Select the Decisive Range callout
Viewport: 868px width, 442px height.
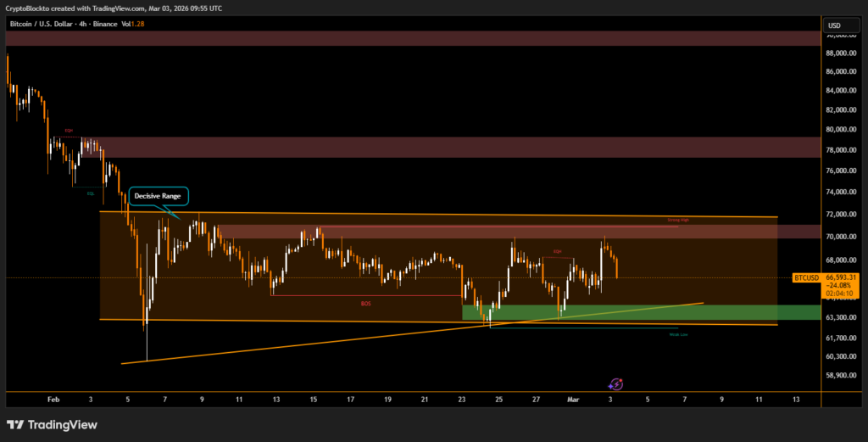[x=157, y=195]
